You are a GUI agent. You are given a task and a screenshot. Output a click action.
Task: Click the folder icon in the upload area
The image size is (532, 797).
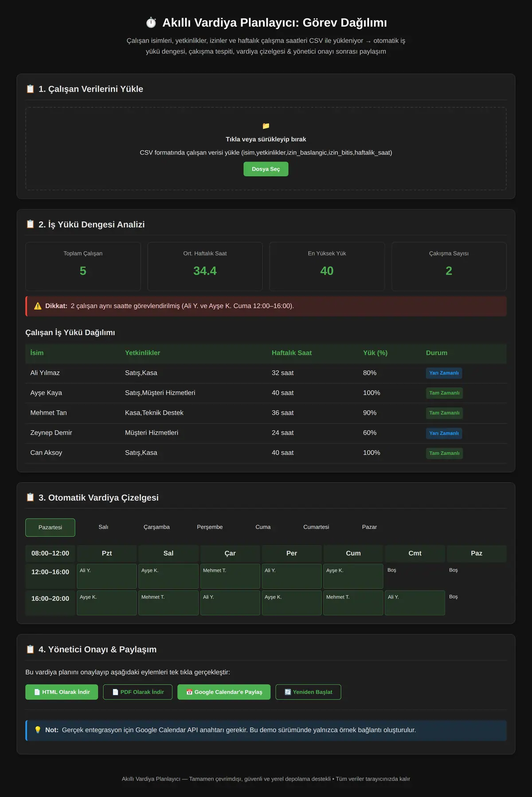(266, 126)
